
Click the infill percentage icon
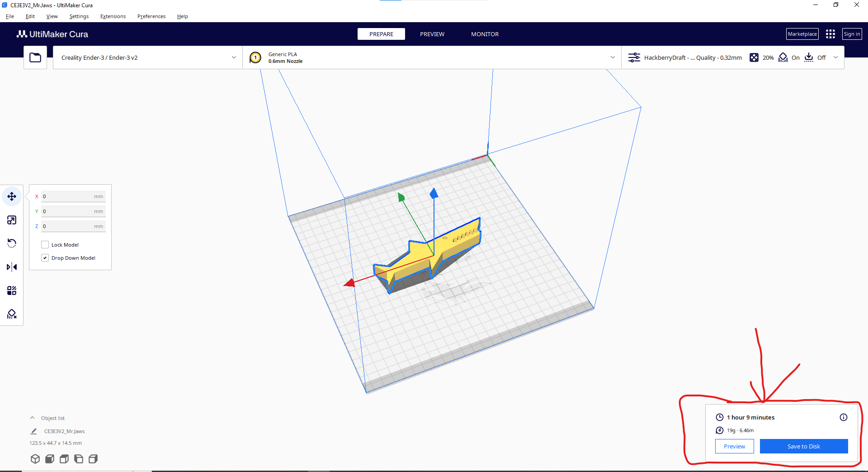(x=754, y=57)
